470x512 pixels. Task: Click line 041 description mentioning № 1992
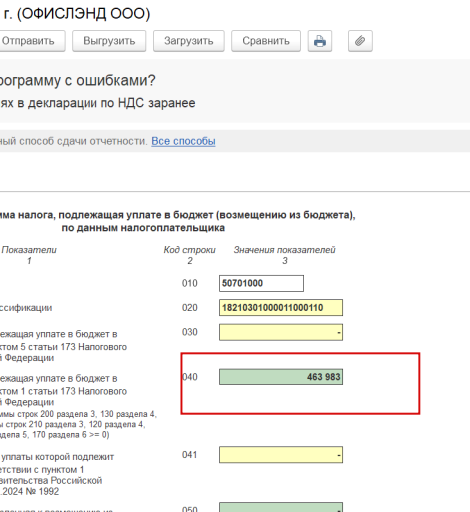pyautogui.click(x=57, y=474)
